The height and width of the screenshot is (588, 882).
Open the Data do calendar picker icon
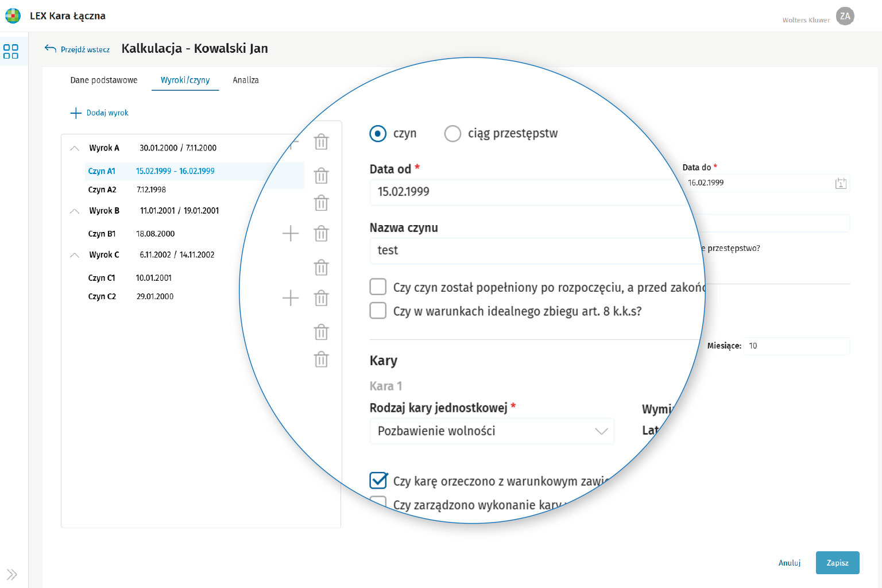tap(841, 183)
